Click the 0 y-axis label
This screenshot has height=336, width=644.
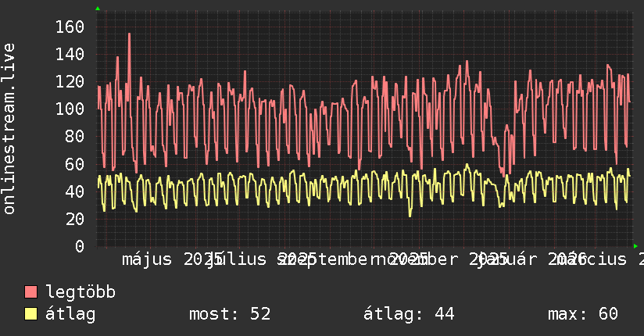tap(80, 246)
